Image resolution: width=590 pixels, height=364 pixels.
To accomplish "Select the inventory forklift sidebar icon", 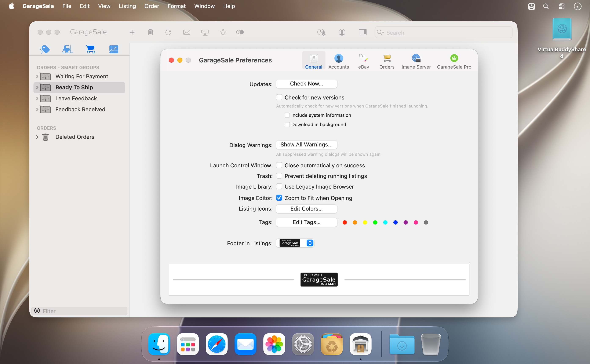I will [67, 49].
